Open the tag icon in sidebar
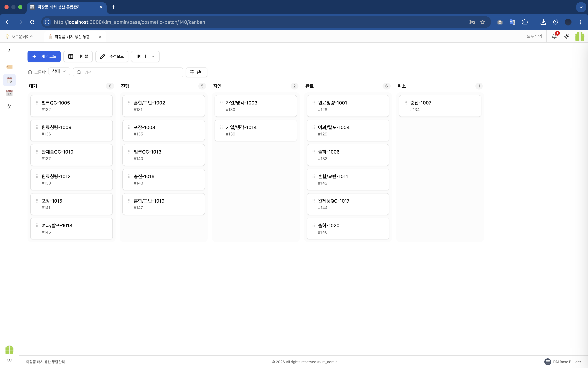The image size is (588, 368). click(x=9, y=67)
